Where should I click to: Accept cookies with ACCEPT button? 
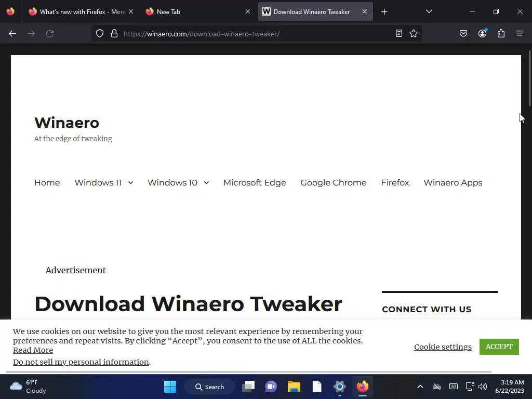coord(499,347)
